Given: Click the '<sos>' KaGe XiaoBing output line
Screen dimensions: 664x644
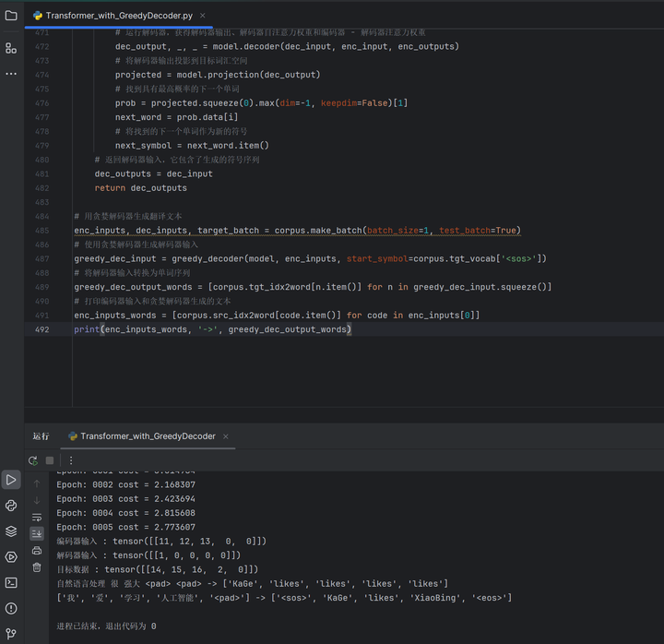Looking at the screenshot, I should tap(284, 598).
